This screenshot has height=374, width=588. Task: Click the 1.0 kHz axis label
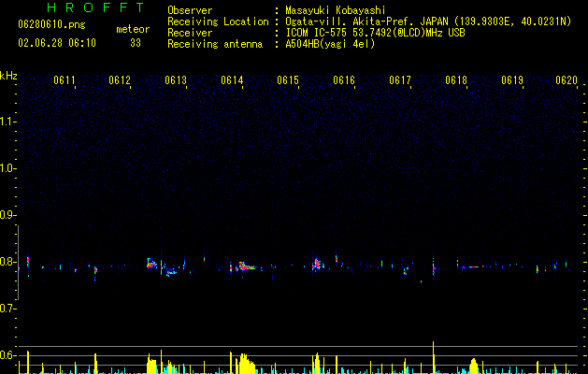pos(7,168)
